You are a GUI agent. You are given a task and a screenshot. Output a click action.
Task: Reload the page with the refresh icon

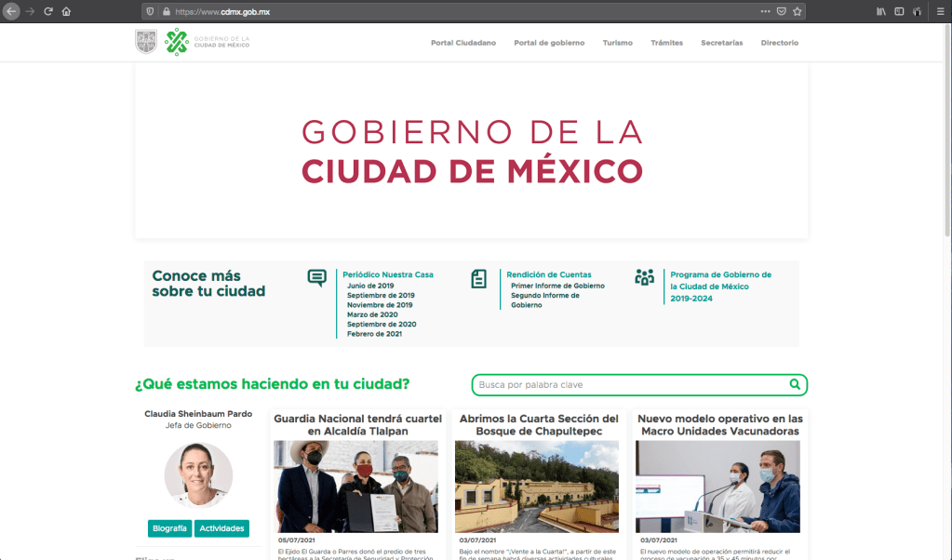[47, 11]
